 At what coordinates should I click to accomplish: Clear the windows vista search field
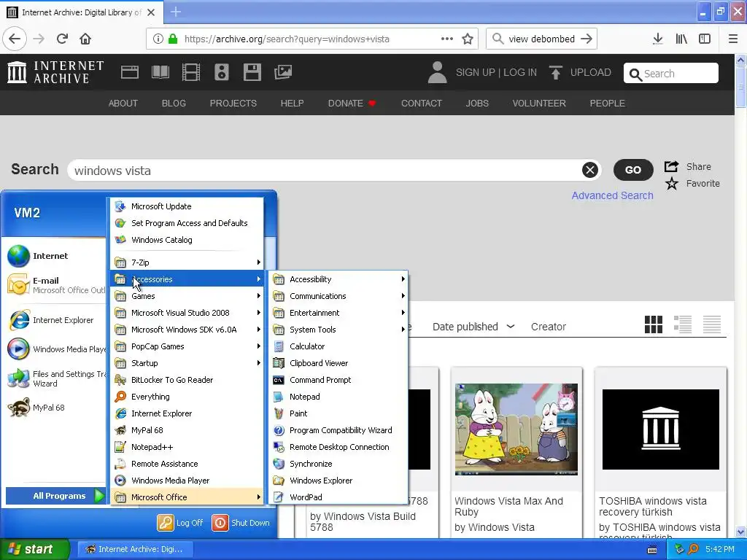point(589,170)
